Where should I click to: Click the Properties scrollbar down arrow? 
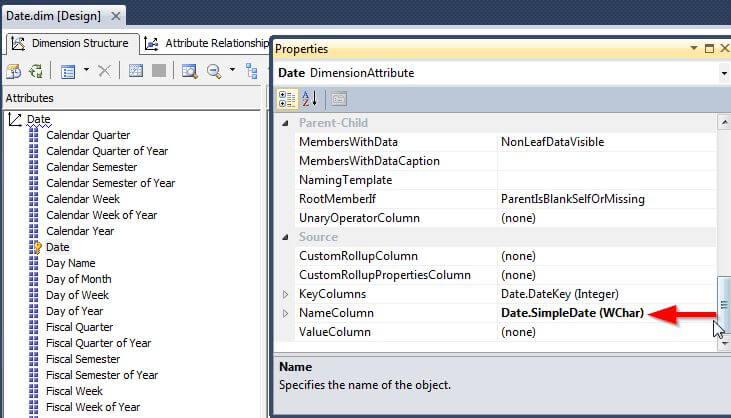[724, 344]
